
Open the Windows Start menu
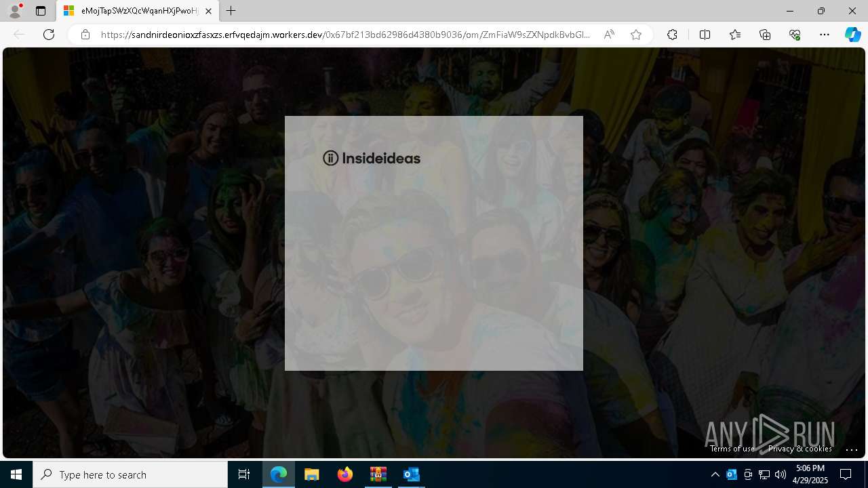pyautogui.click(x=16, y=474)
